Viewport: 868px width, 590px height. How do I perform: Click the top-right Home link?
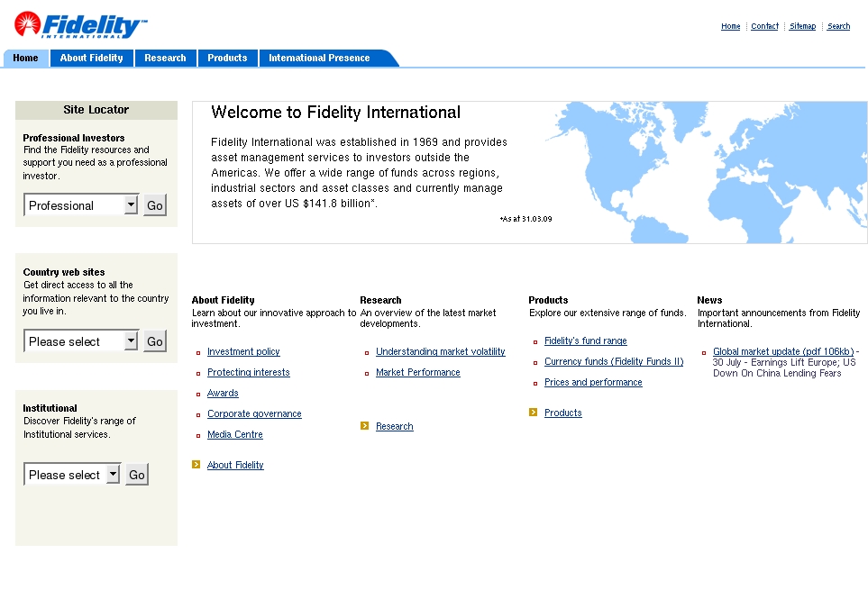tap(731, 26)
